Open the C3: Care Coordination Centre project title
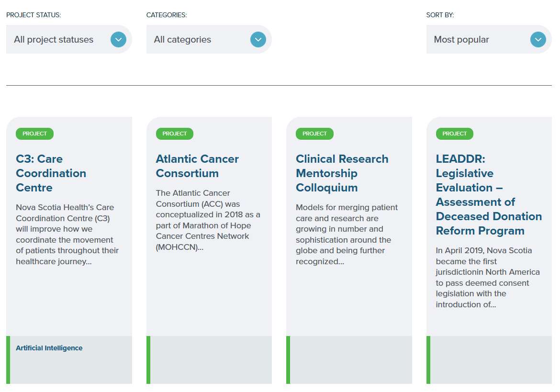560x392 pixels. pyautogui.click(x=51, y=173)
